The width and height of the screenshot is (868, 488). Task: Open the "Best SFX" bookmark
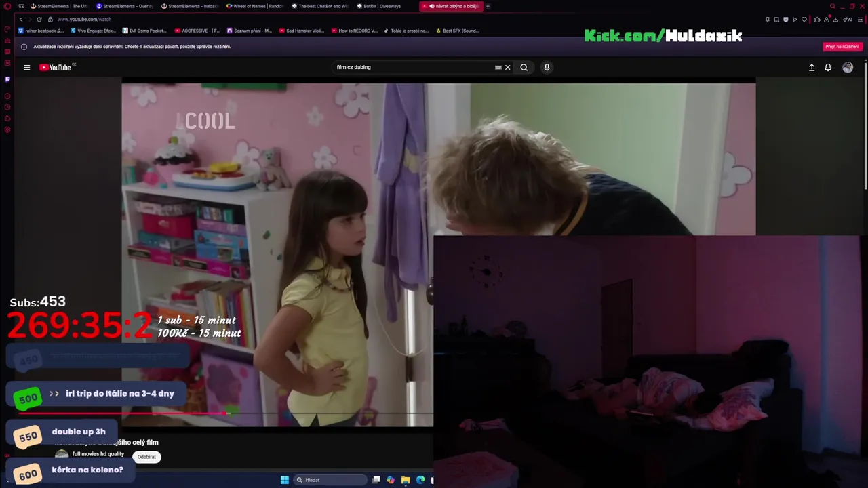458,30
